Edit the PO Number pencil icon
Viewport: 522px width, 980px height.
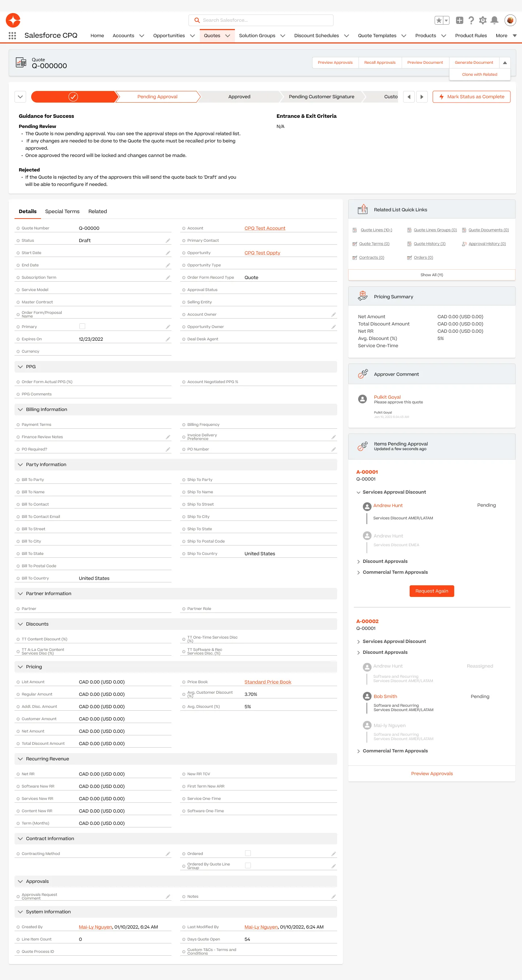coord(333,449)
